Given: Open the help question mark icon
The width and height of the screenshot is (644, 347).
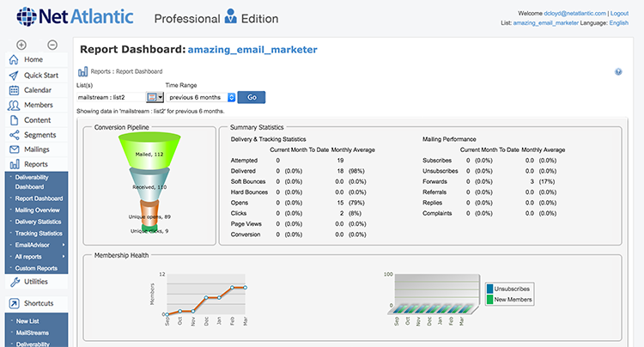Looking at the screenshot, I should (618, 72).
